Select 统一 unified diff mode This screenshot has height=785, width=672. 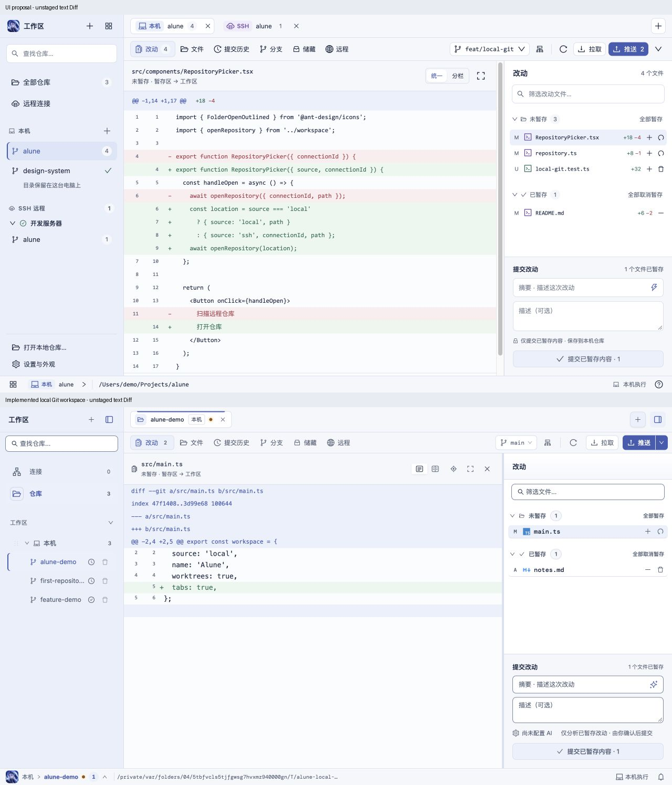[x=437, y=76]
